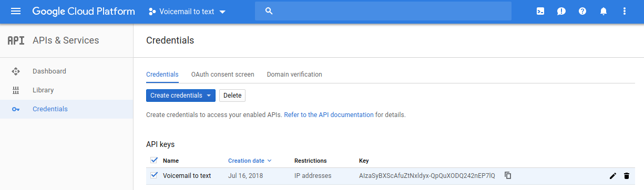Edit the Voicemail to text API key
The height and width of the screenshot is (190, 644).
tap(612, 176)
